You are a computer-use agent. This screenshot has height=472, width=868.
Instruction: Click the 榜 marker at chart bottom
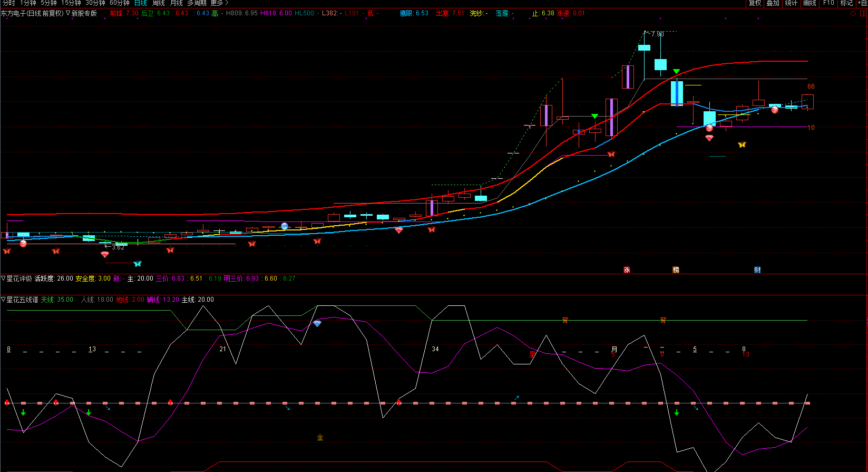(676, 270)
